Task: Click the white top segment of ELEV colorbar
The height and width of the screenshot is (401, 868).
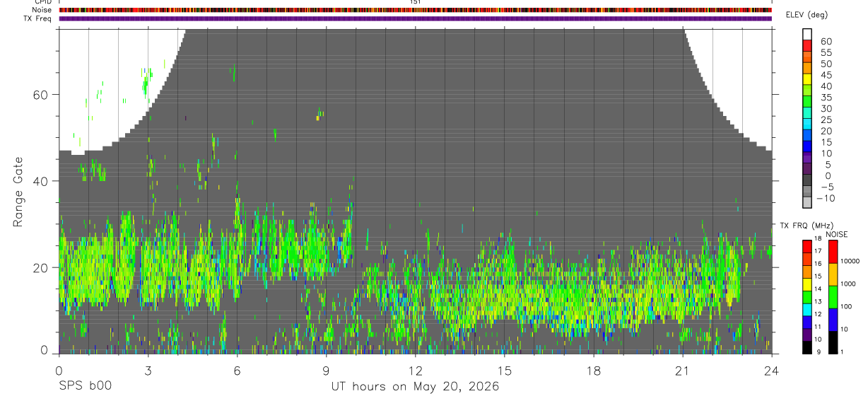Action: [x=807, y=35]
